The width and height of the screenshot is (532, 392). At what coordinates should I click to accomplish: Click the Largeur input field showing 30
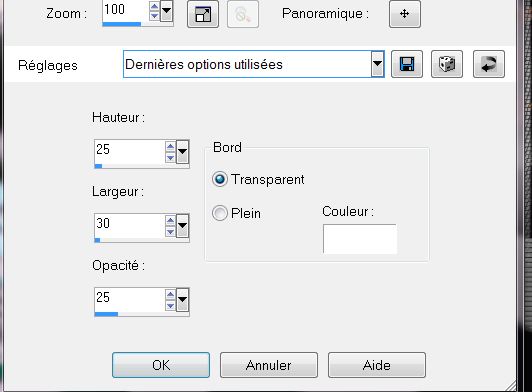coord(129,224)
